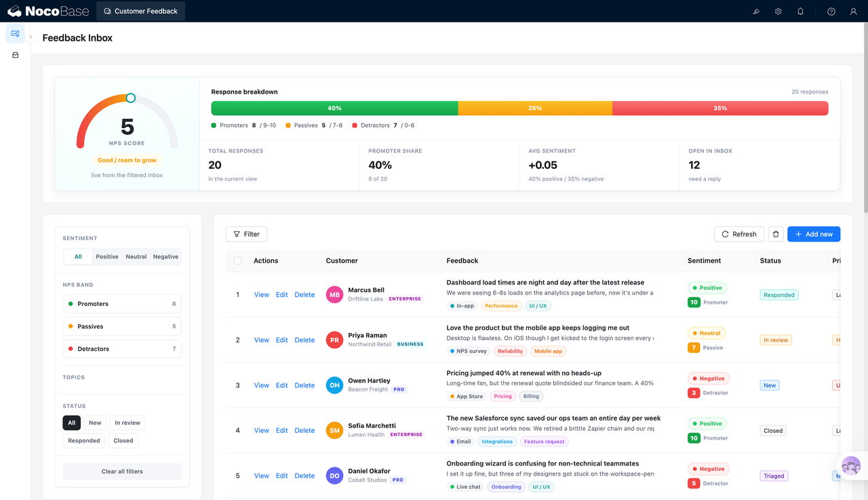This screenshot has height=500, width=868.
Task: Open the notifications bell icon
Action: point(800,12)
